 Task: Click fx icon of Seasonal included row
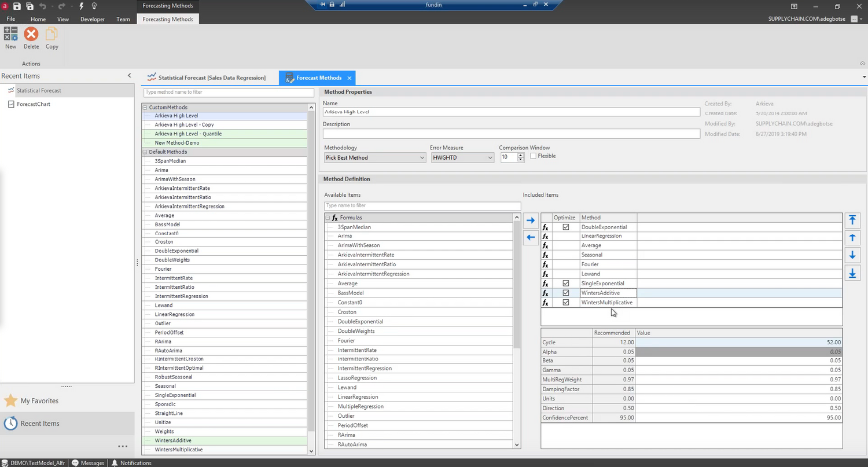click(x=546, y=255)
